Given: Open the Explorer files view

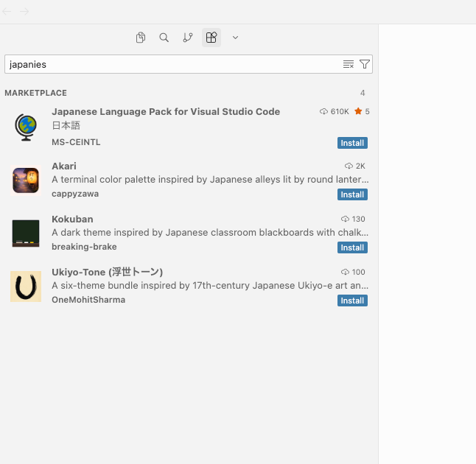Looking at the screenshot, I should (x=141, y=38).
